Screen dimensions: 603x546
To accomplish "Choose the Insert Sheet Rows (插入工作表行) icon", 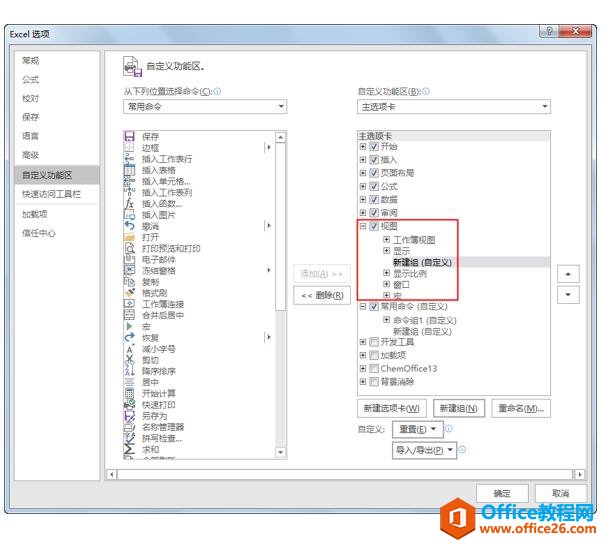I will pyautogui.click(x=129, y=159).
